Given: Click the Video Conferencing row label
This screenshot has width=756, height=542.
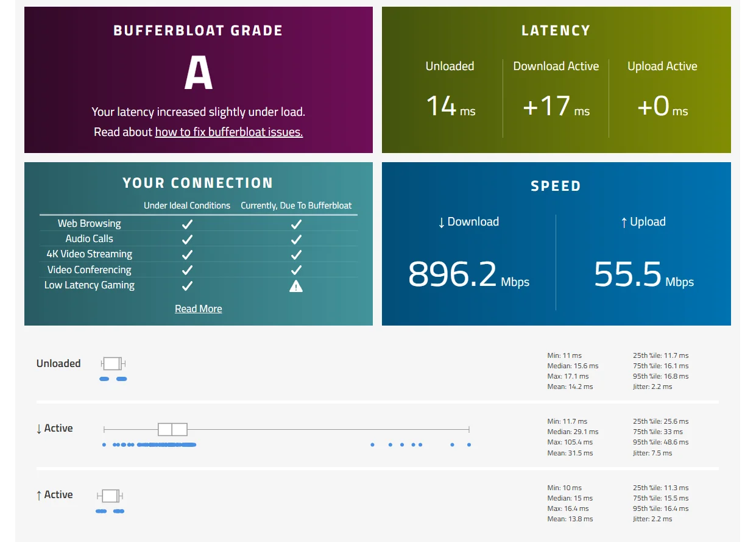Looking at the screenshot, I should [x=90, y=270].
